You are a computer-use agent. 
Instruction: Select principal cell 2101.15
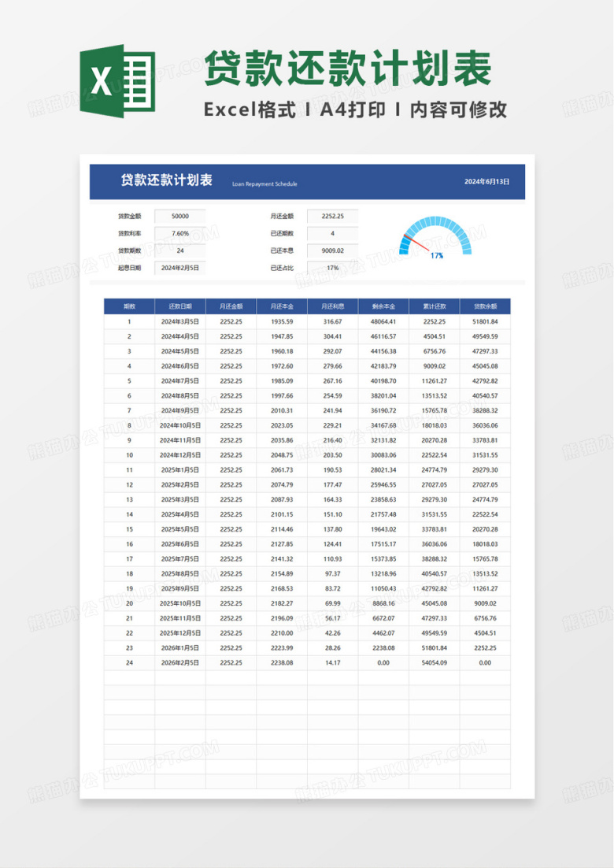282,514
